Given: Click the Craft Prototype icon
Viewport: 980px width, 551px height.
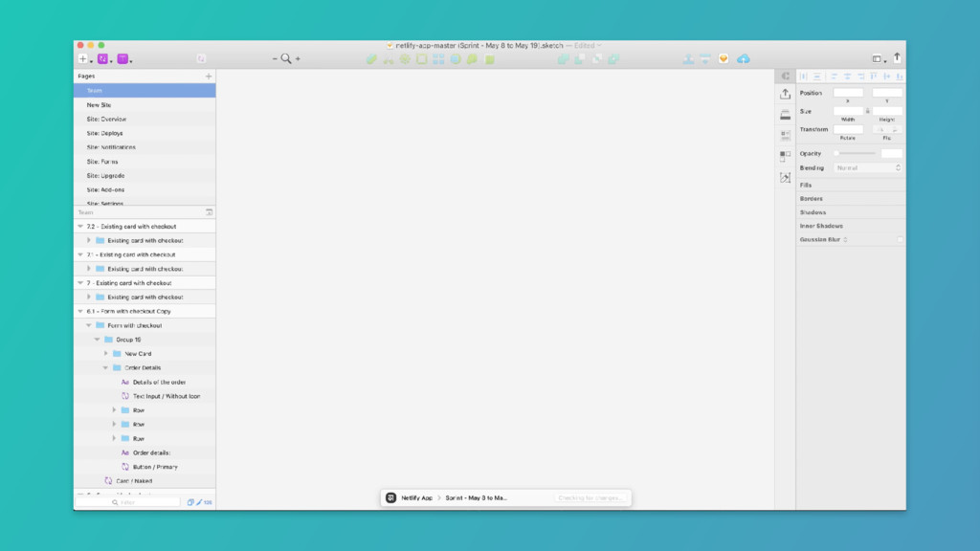Looking at the screenshot, I should (786, 178).
